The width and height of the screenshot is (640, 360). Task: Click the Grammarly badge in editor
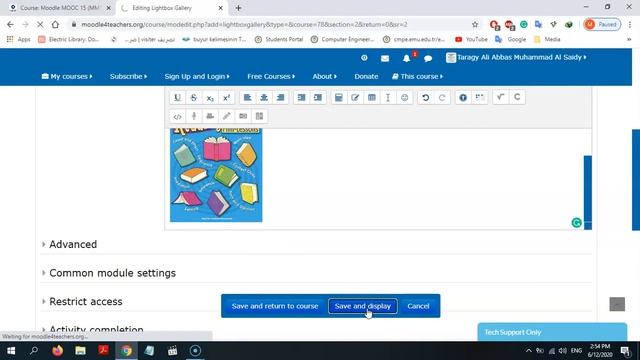coord(576,222)
